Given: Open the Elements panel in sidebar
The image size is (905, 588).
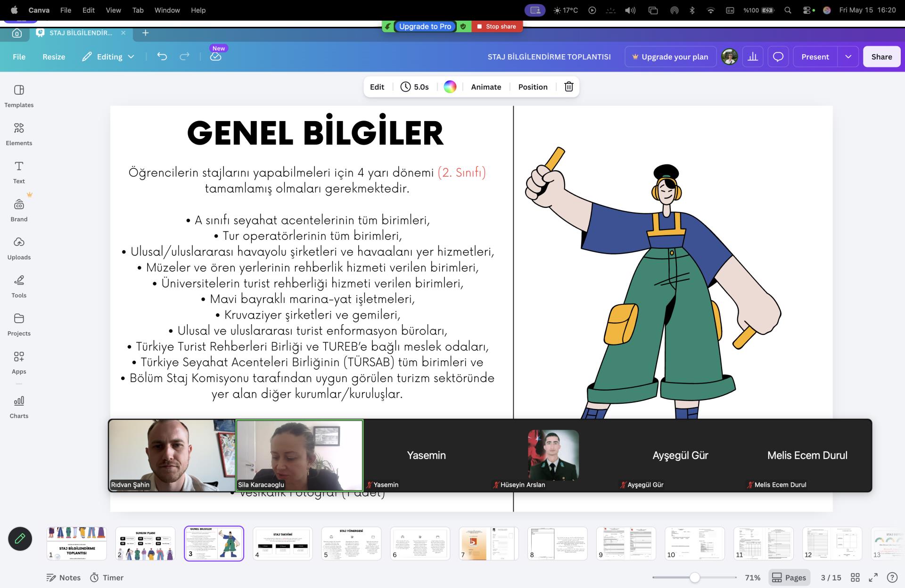Looking at the screenshot, I should (x=19, y=134).
